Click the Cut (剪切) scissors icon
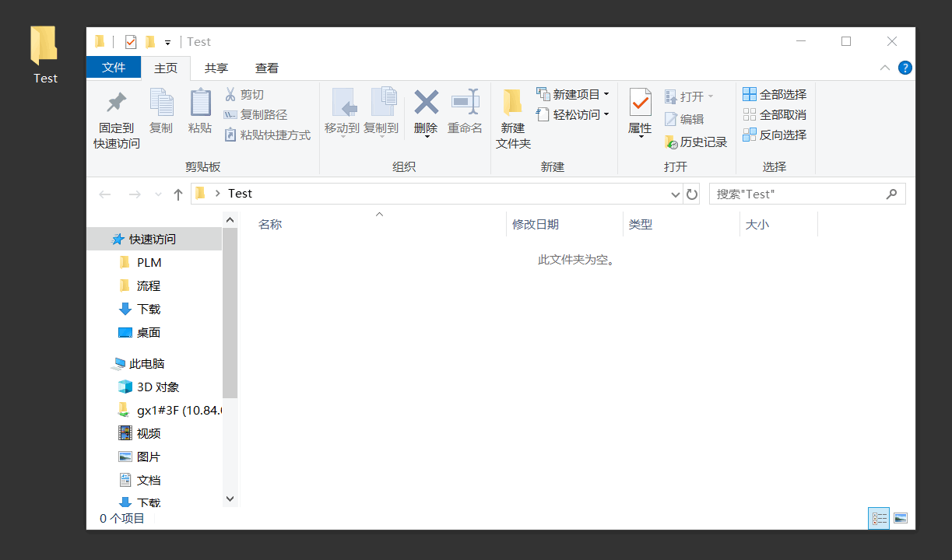This screenshot has width=952, height=560. click(x=230, y=94)
